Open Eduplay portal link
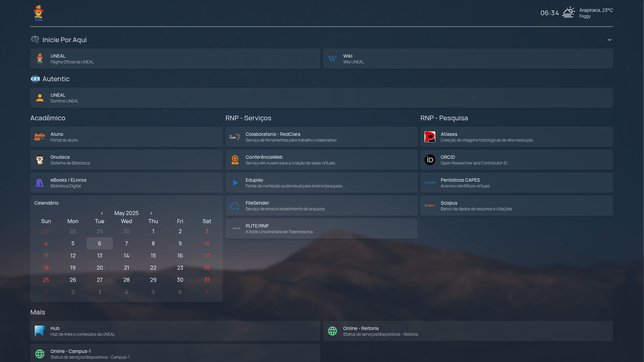644x362 pixels. pos(322,183)
